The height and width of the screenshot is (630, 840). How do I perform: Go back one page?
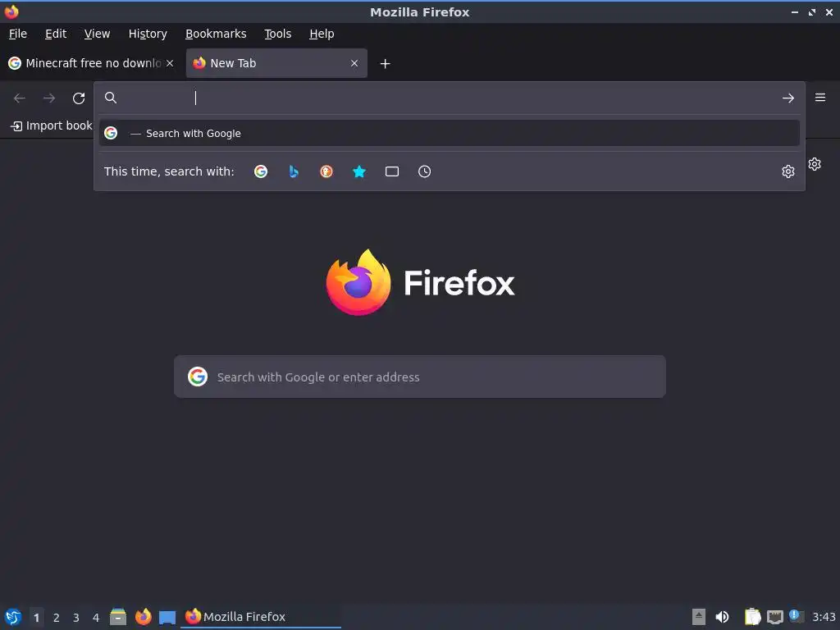[20, 98]
